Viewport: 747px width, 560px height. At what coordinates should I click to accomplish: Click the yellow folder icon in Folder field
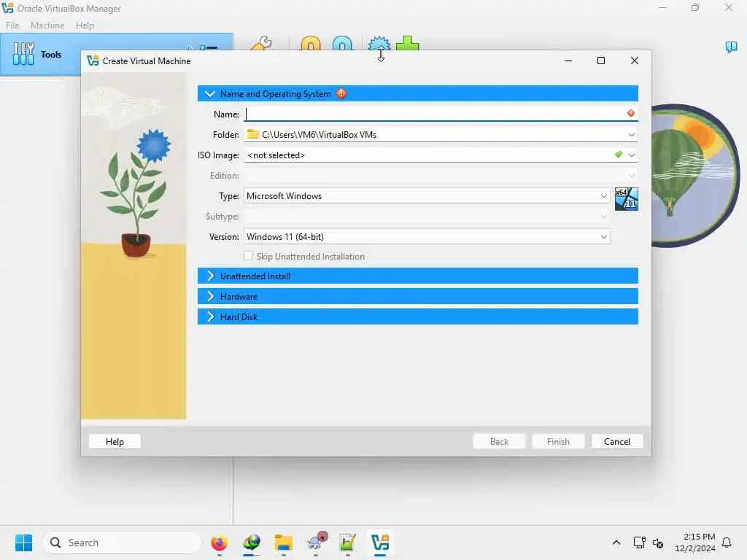tap(253, 135)
